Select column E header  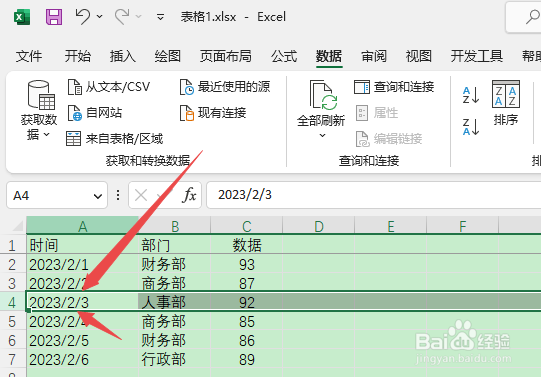(391, 226)
